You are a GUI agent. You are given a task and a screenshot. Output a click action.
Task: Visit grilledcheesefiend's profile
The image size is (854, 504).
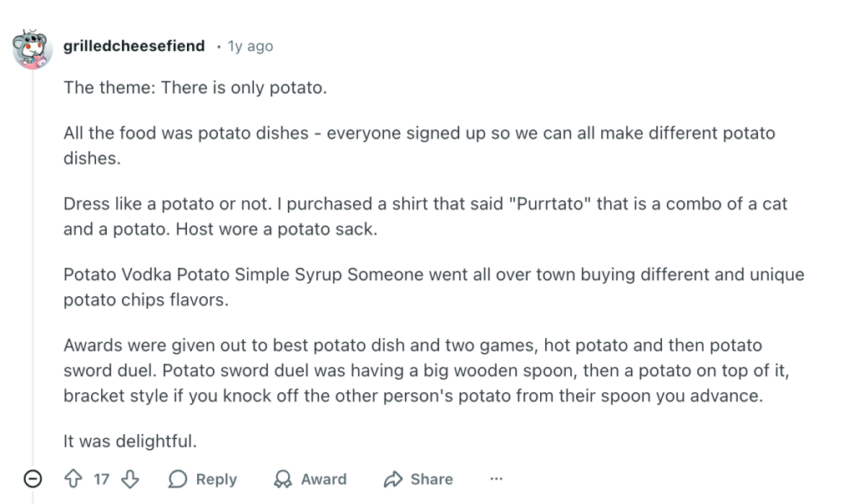coord(134,46)
